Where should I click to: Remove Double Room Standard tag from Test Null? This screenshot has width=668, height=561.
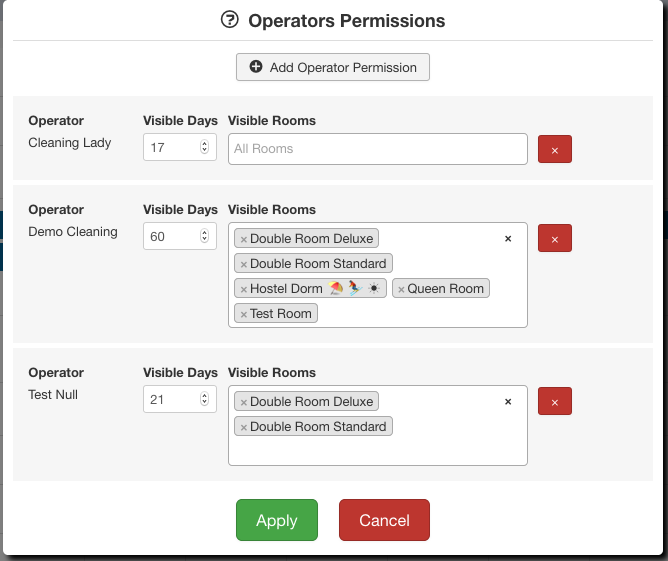pyautogui.click(x=244, y=427)
